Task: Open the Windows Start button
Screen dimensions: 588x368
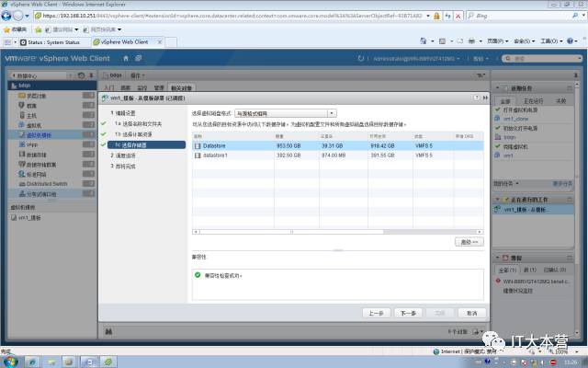Action: (10, 362)
